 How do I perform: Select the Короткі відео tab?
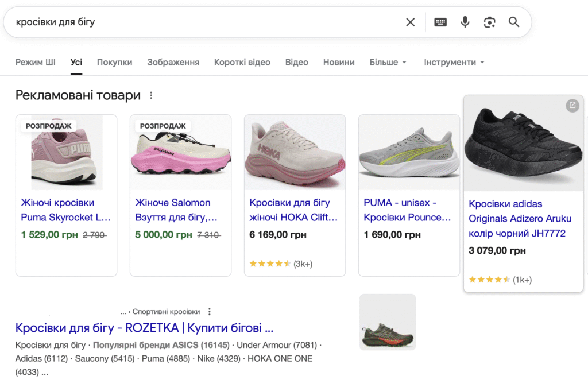point(242,62)
